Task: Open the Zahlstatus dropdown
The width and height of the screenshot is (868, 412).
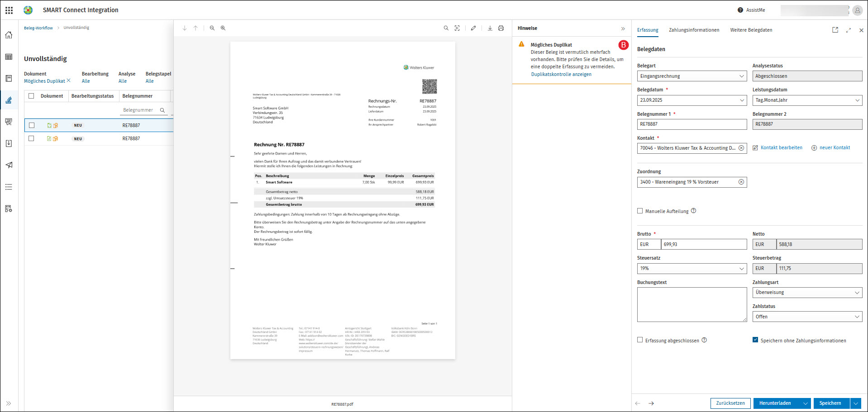Action: (x=807, y=317)
